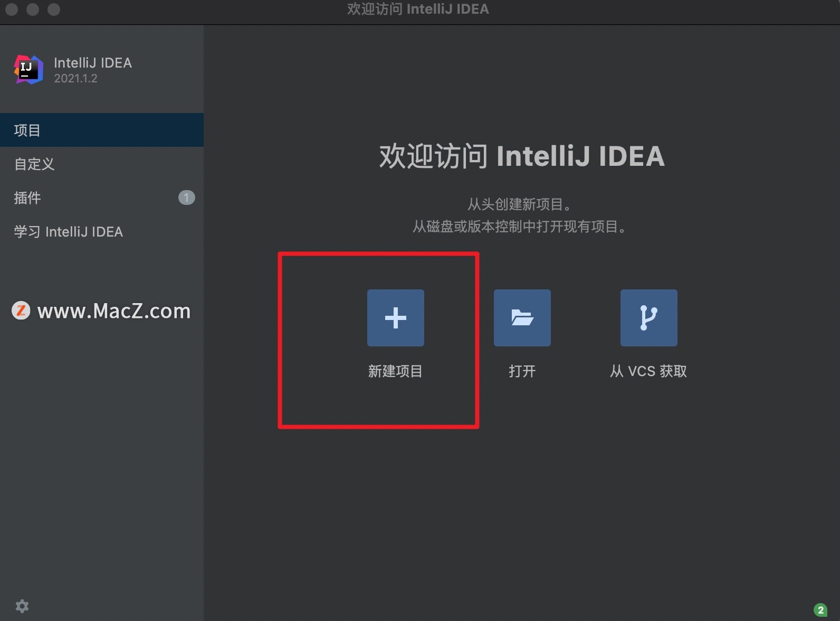This screenshot has width=840, height=621.
Task: Click the 从头创建新项目 text line
Action: click(x=520, y=204)
